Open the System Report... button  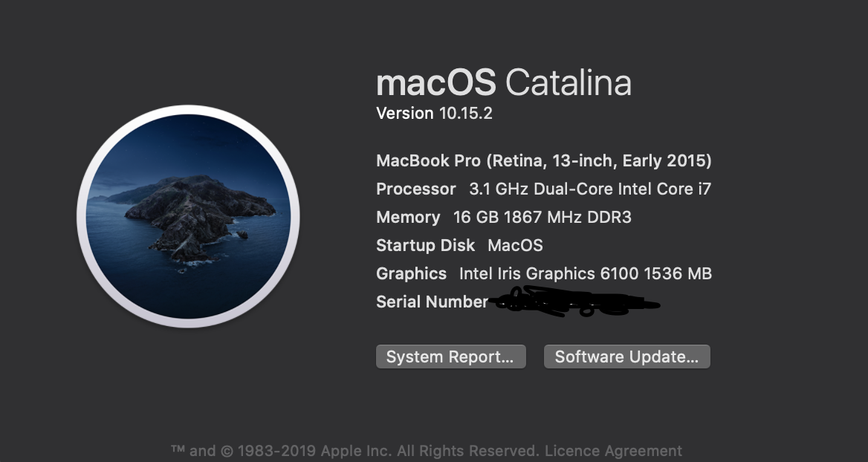(450, 357)
